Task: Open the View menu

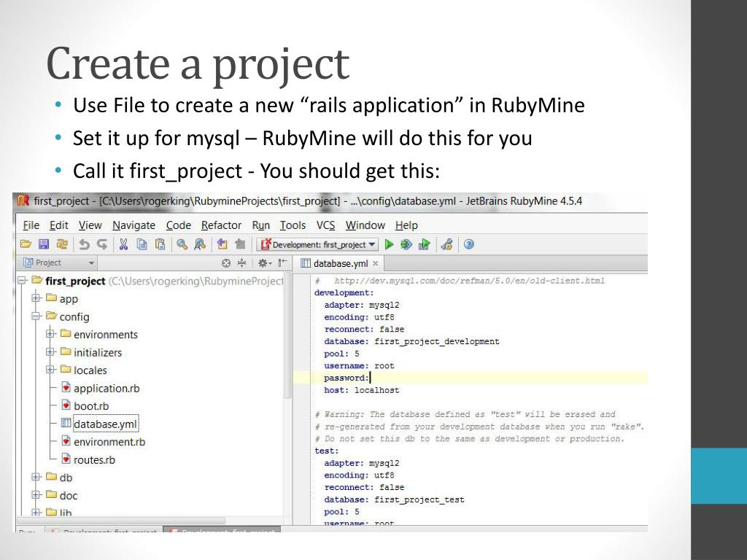Action: click(x=90, y=225)
